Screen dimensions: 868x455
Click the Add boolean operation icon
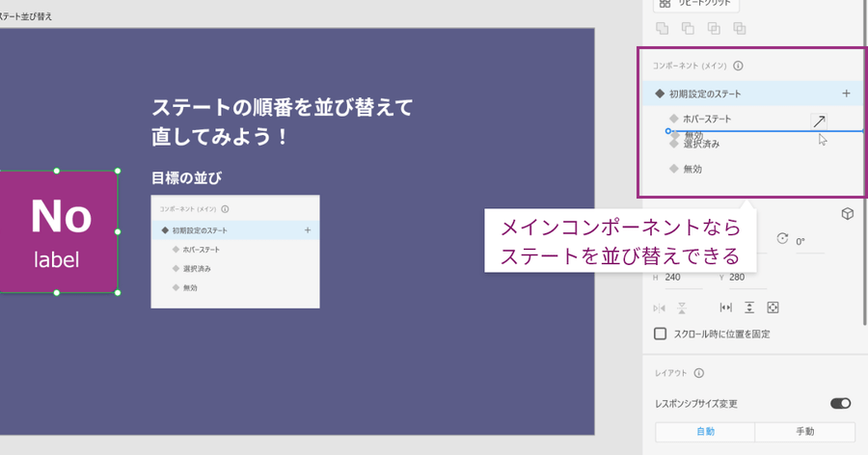point(662,28)
